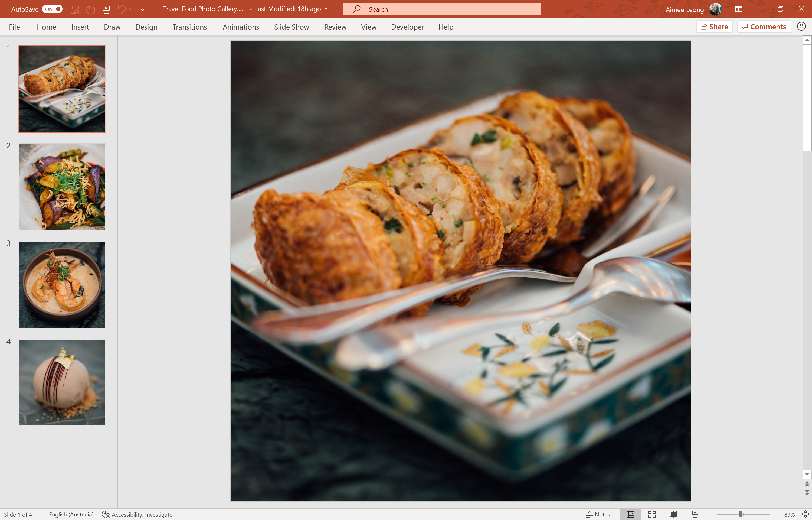Click the Undo arrow icon

pos(122,9)
